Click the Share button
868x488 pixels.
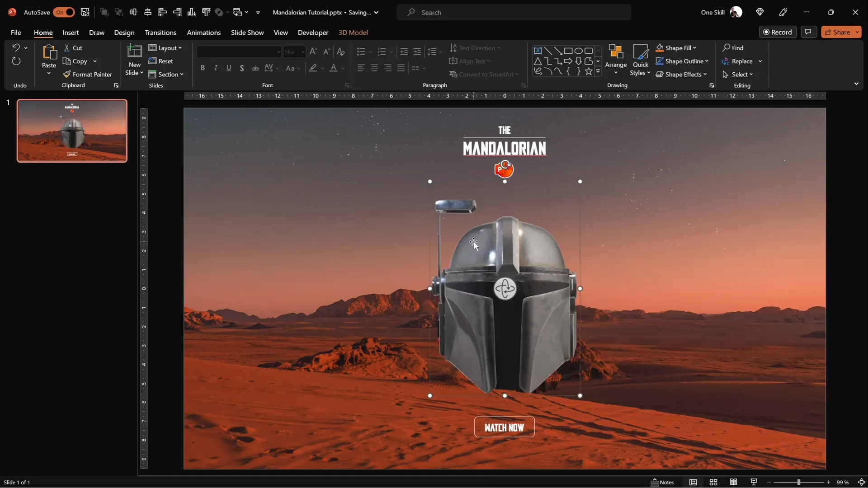(x=838, y=32)
